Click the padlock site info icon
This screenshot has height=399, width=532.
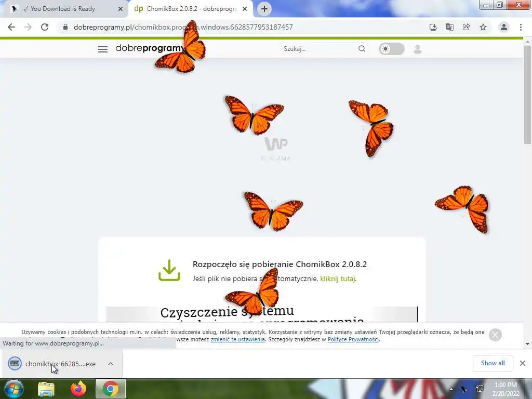click(x=65, y=27)
